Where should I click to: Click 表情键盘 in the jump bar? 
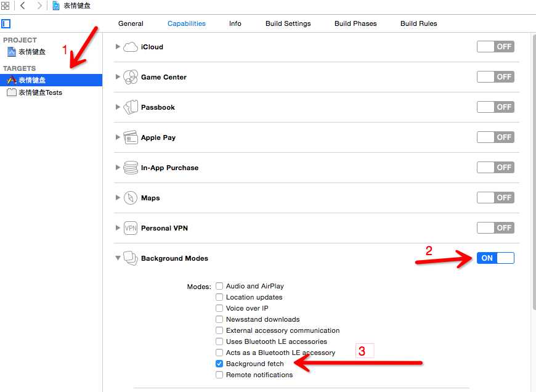[x=77, y=6]
